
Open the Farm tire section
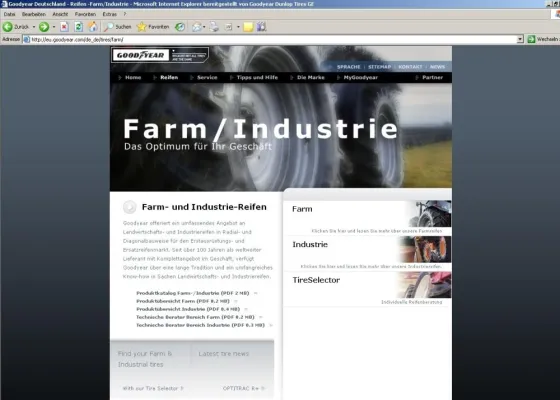tap(302, 209)
